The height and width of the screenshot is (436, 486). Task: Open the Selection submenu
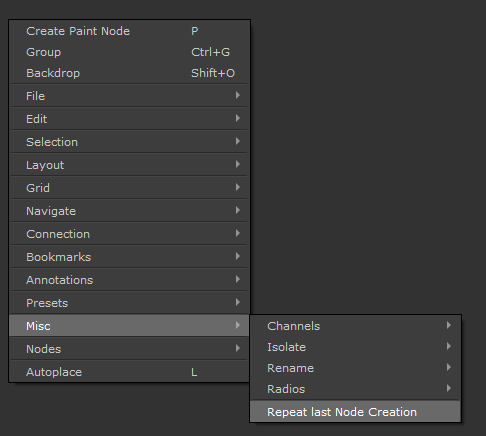coord(129,142)
